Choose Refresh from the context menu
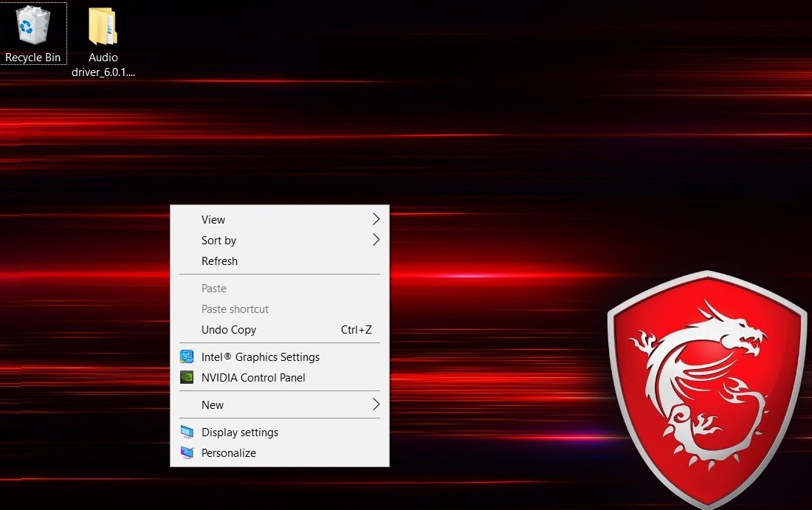 [219, 261]
